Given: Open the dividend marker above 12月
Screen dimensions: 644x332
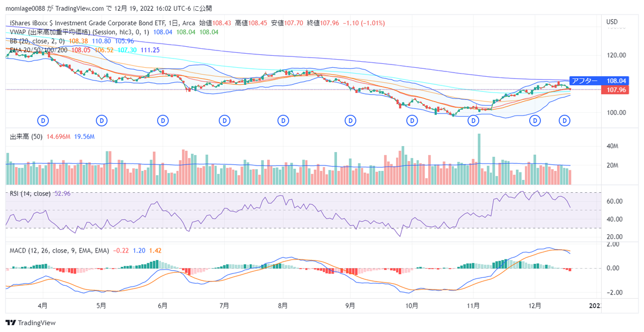Looking at the screenshot, I should 535,120.
